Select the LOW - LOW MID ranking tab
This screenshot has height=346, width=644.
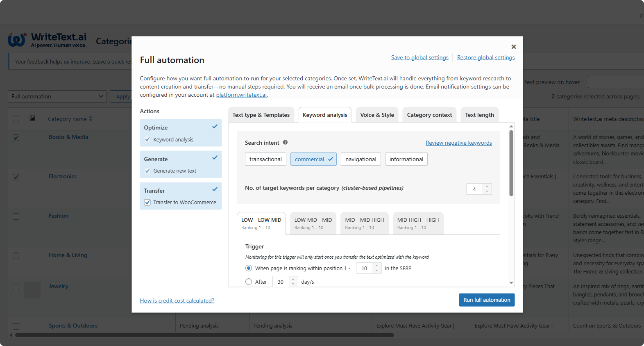pyautogui.click(x=261, y=223)
